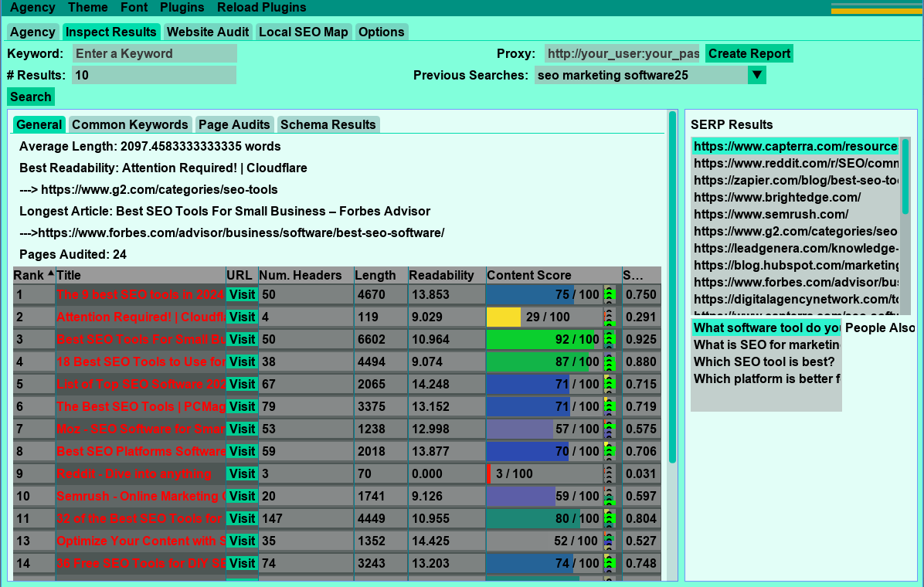The height and width of the screenshot is (587, 924).
Task: Switch to the Agency tab
Action: pyautogui.click(x=32, y=32)
